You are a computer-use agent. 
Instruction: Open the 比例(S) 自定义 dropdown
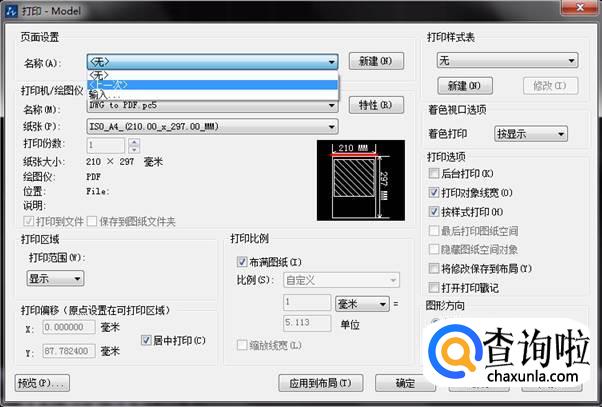click(341, 280)
